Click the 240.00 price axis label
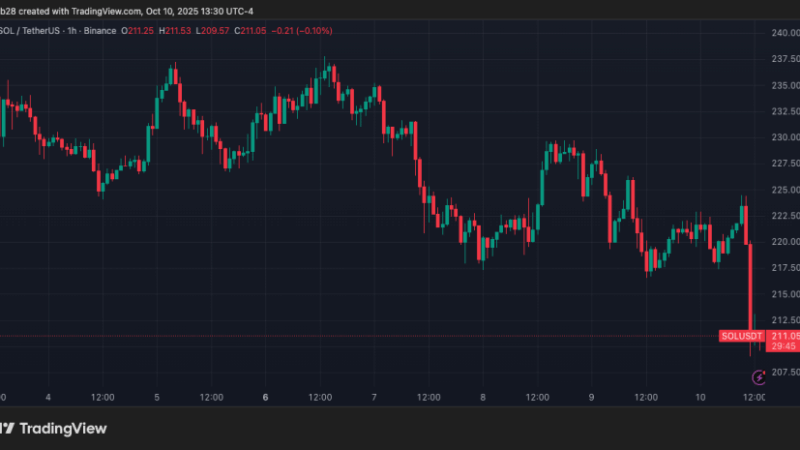Viewport: 800px width, 450px height. [x=784, y=33]
